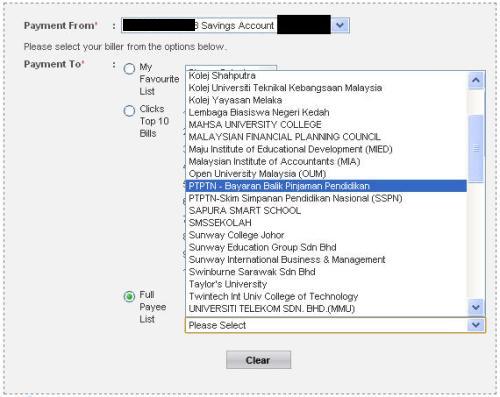Click the payee list scrollbar thumb
The image size is (500, 397).
pyautogui.click(x=476, y=148)
